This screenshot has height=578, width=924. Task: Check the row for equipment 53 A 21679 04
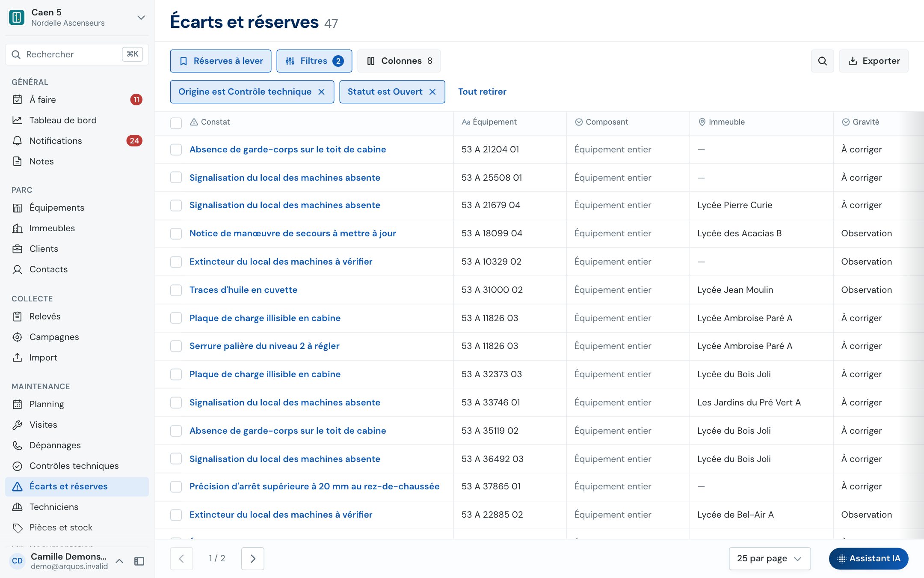pyautogui.click(x=176, y=206)
